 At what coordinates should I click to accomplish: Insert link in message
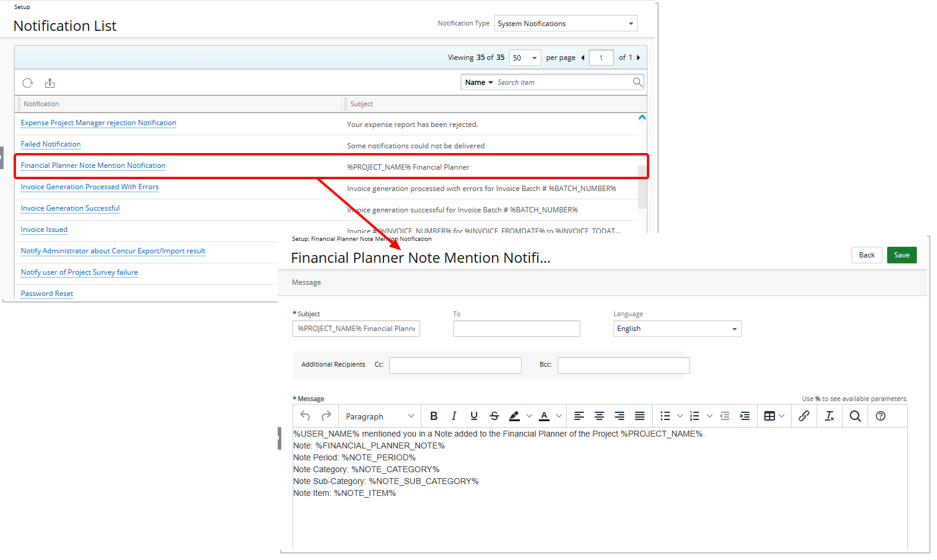[804, 416]
